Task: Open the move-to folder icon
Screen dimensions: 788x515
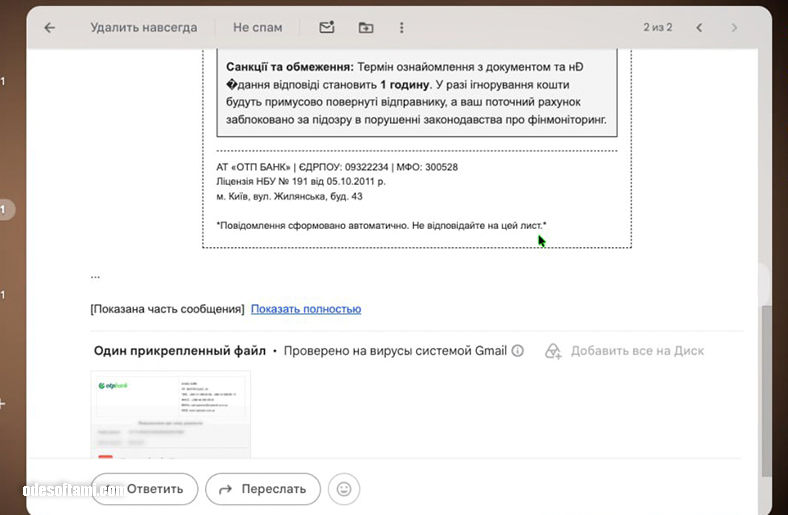Action: 366,28
